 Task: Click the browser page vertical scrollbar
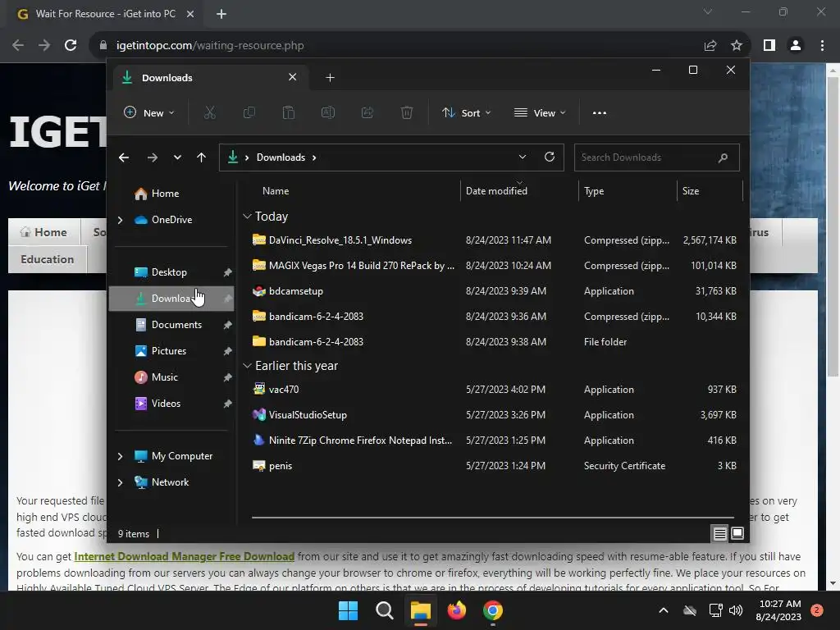tap(833, 226)
